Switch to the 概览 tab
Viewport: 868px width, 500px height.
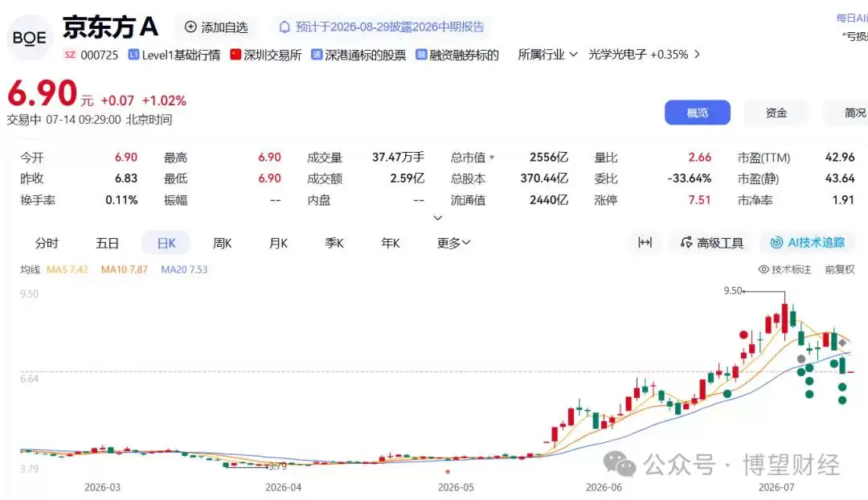click(x=697, y=113)
